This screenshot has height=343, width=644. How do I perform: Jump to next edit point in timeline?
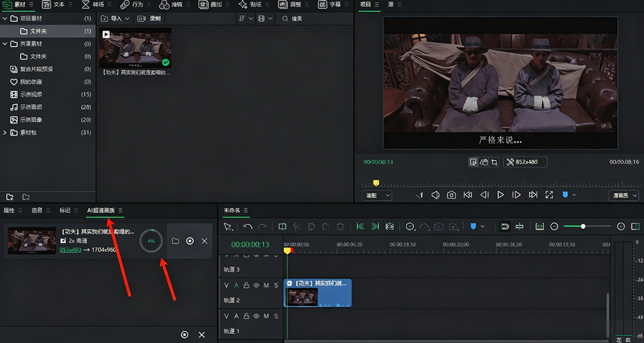point(375,227)
